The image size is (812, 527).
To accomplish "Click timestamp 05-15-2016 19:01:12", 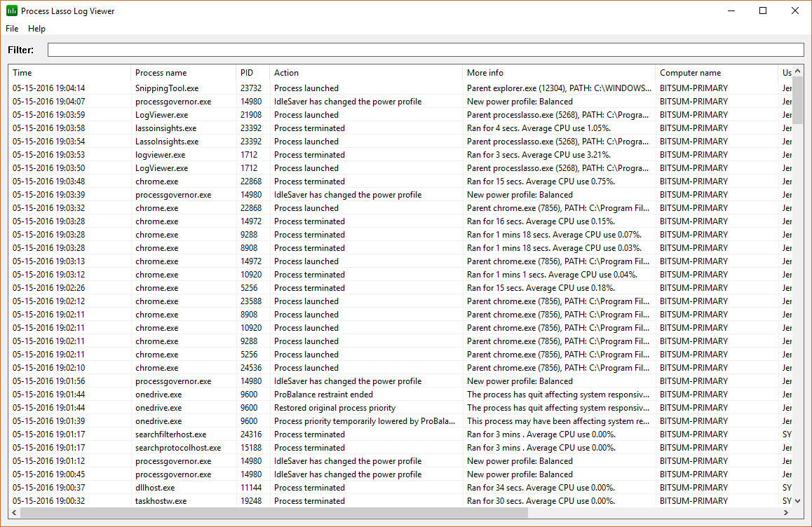I will pos(48,460).
